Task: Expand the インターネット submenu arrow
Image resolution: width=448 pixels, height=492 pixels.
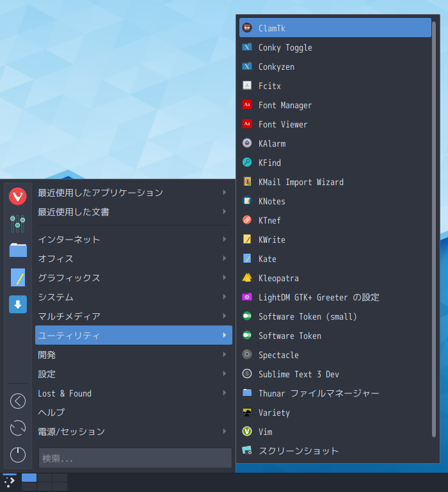Action: tap(225, 239)
